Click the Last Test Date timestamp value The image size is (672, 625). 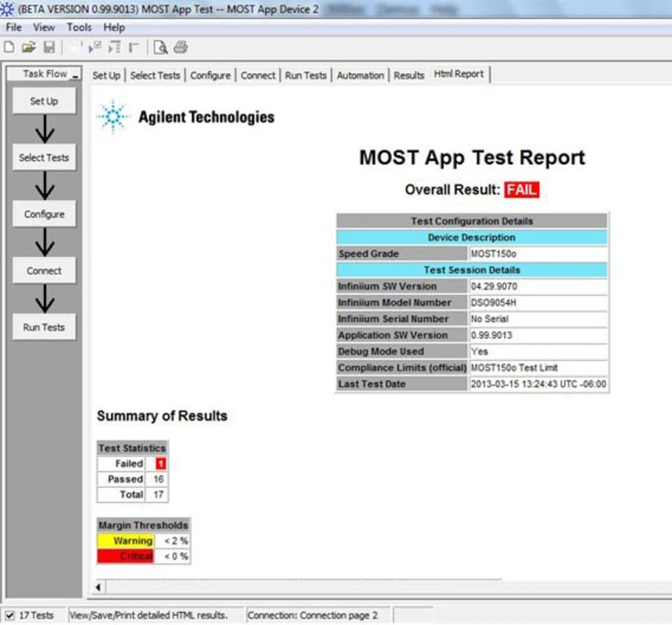coord(538,384)
